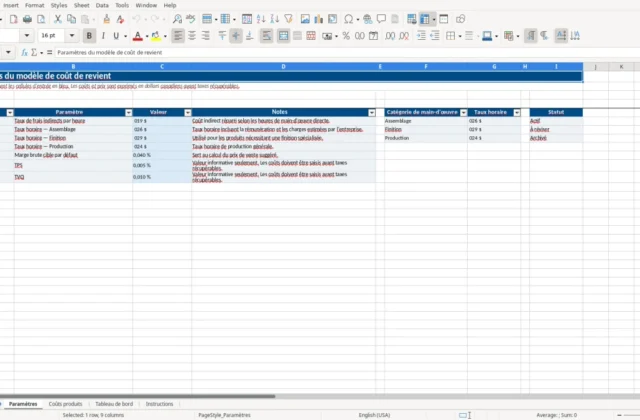This screenshot has height=420, width=640.
Task: Click the Increase Indent icon
Action: tap(421, 36)
